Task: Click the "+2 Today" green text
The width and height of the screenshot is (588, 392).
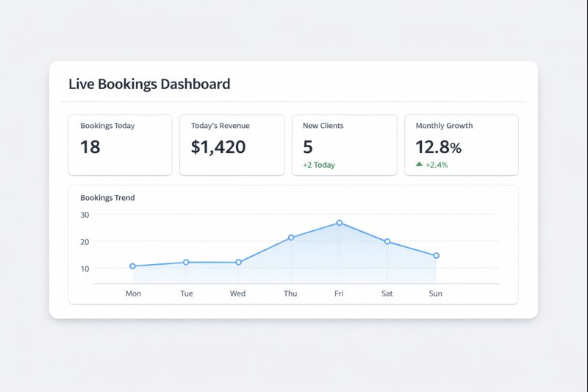Action: coord(318,165)
